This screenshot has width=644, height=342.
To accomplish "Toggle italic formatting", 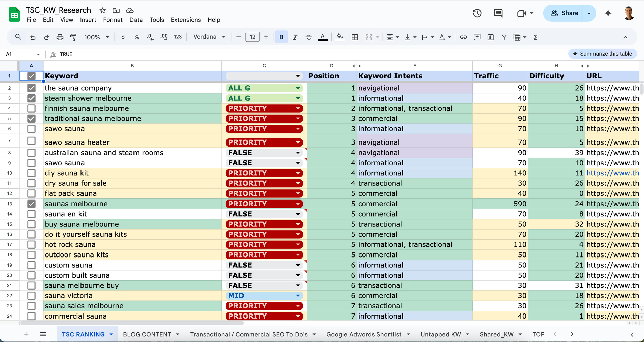I will point(295,37).
